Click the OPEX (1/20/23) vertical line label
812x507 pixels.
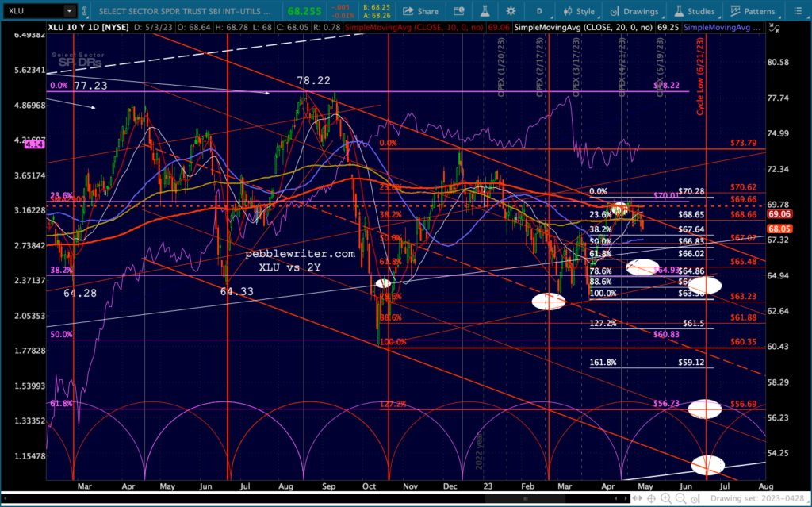(x=501, y=67)
